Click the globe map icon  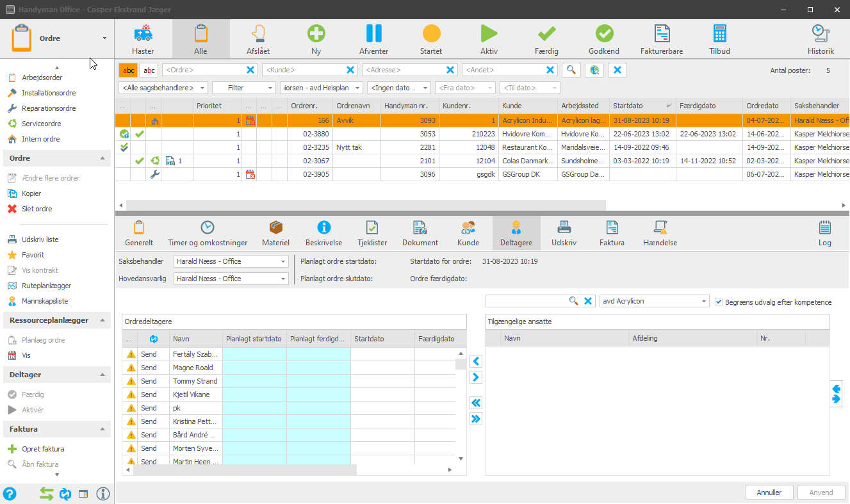click(x=594, y=70)
